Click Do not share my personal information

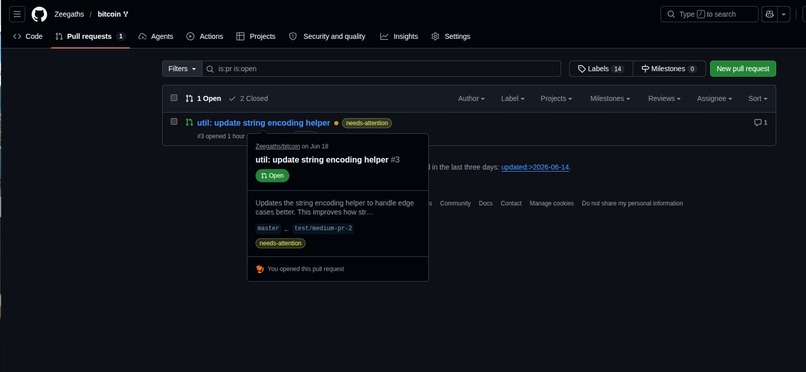(632, 203)
